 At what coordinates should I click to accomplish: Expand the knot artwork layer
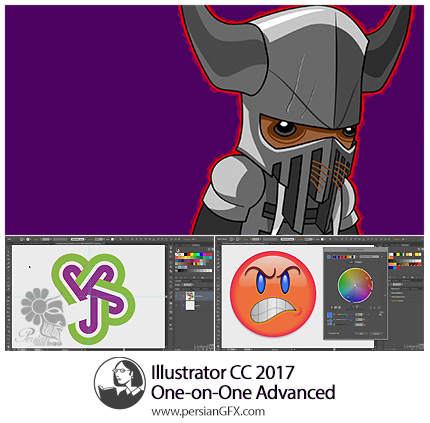pos(184,296)
